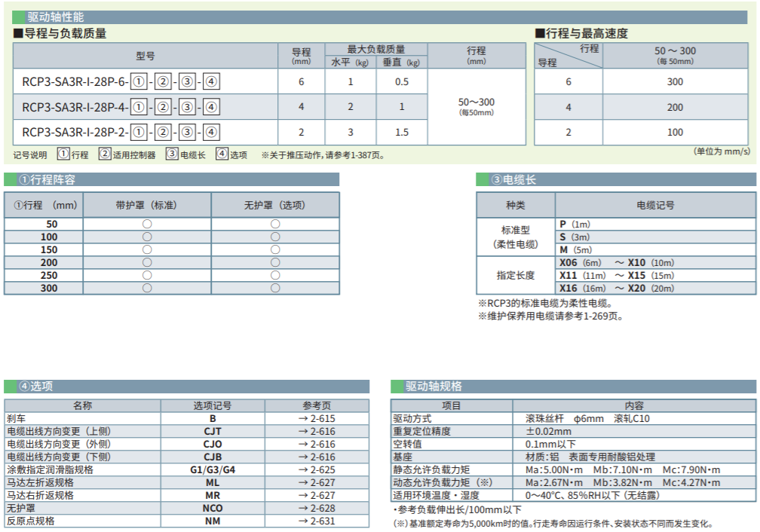The height and width of the screenshot is (532, 760).
Task: Click the 带护罩 circle for stroke 100
Action: tap(147, 237)
